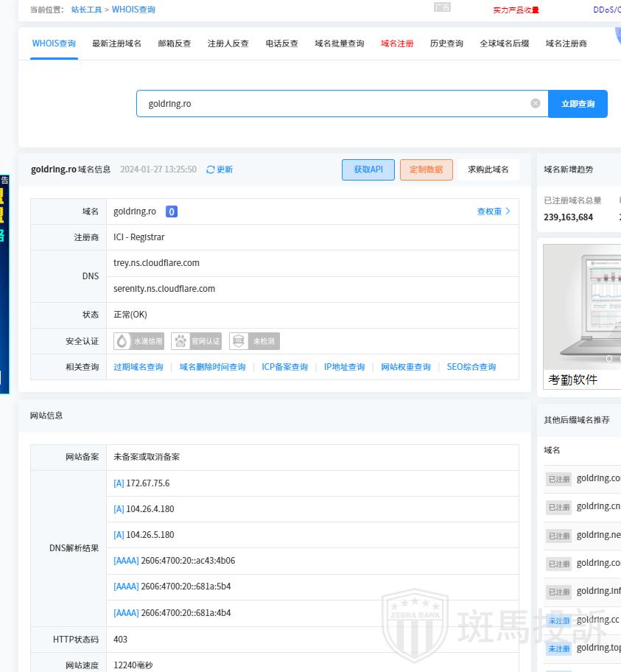Click the 官网认证 paw badge
The height and width of the screenshot is (672, 621).
(x=196, y=341)
